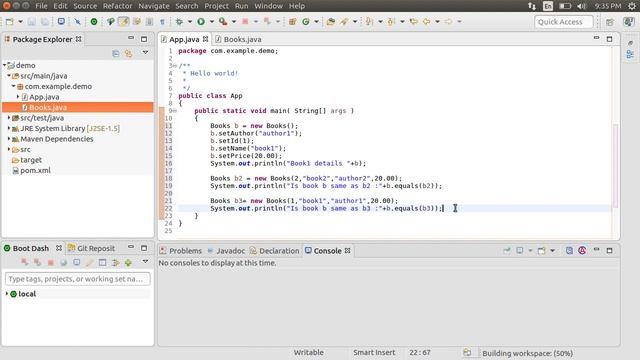Open the Source menu
The width and height of the screenshot is (640, 360).
click(x=85, y=6)
